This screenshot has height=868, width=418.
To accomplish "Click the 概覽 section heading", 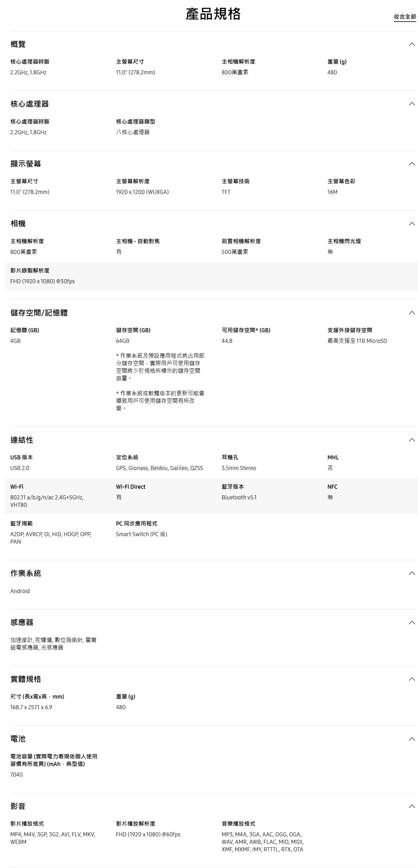I will (18, 44).
